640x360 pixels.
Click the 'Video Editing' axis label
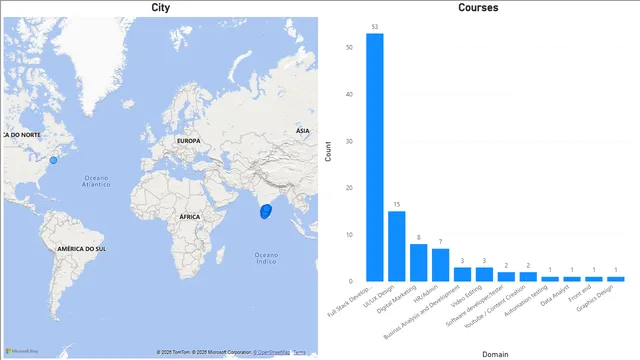[467, 296]
